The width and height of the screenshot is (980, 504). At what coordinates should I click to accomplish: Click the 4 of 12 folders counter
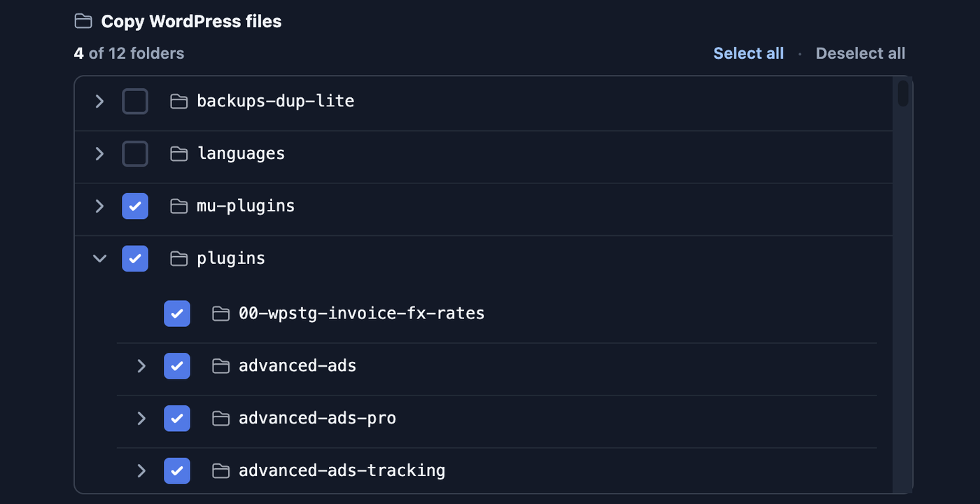(129, 53)
